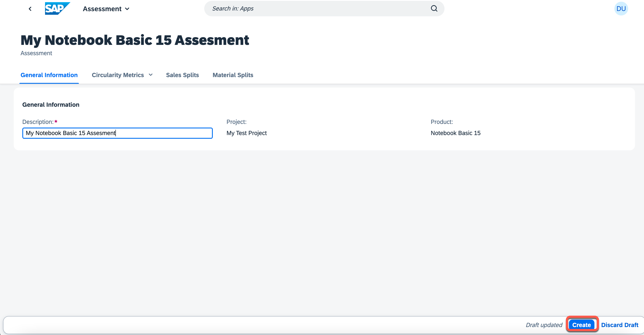
Task: Focus the Description input field
Action: pos(118,133)
